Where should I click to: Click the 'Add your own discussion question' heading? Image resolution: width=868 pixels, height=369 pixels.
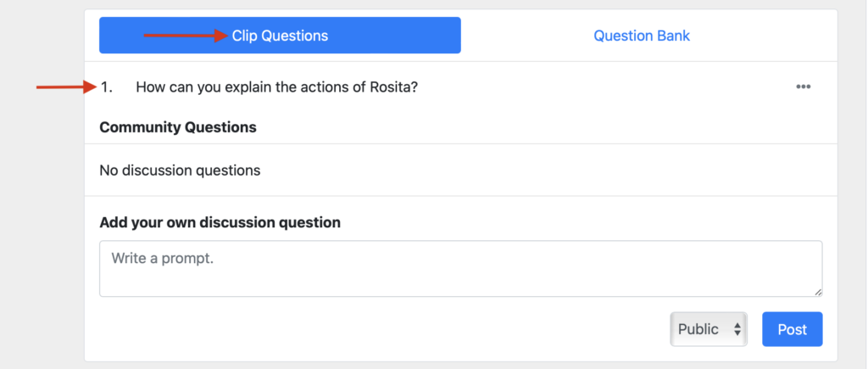(x=220, y=223)
